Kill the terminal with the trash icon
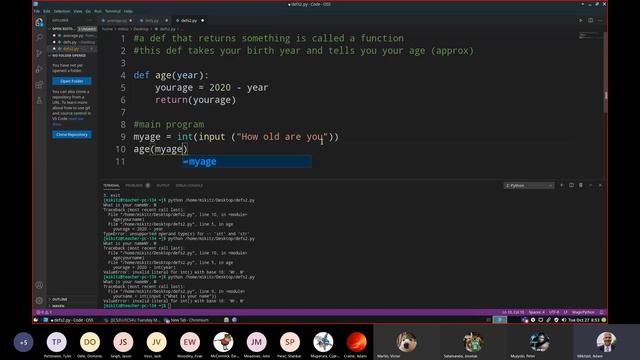The width and height of the screenshot is (640, 360). 581,185
